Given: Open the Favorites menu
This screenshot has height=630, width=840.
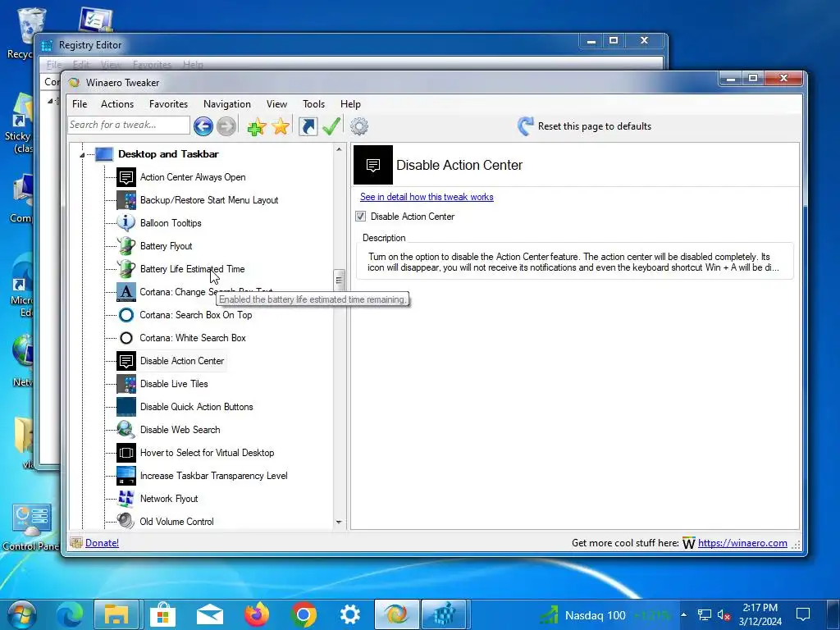Looking at the screenshot, I should click(x=169, y=104).
